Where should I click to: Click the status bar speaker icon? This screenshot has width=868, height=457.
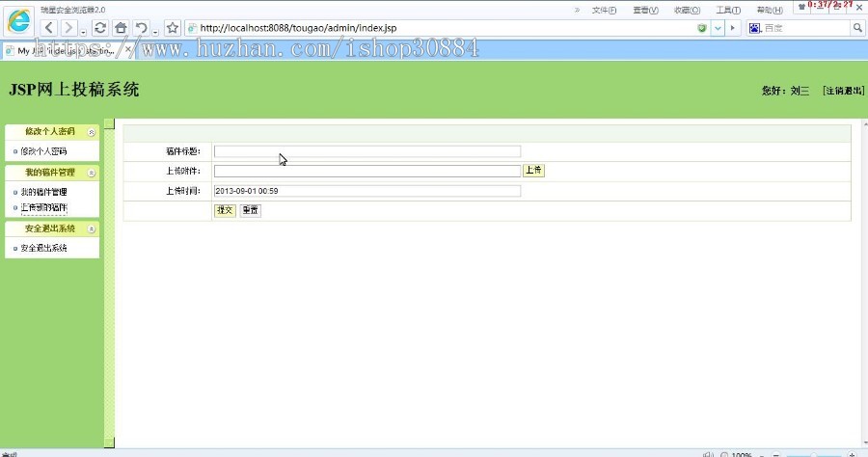coord(709,454)
